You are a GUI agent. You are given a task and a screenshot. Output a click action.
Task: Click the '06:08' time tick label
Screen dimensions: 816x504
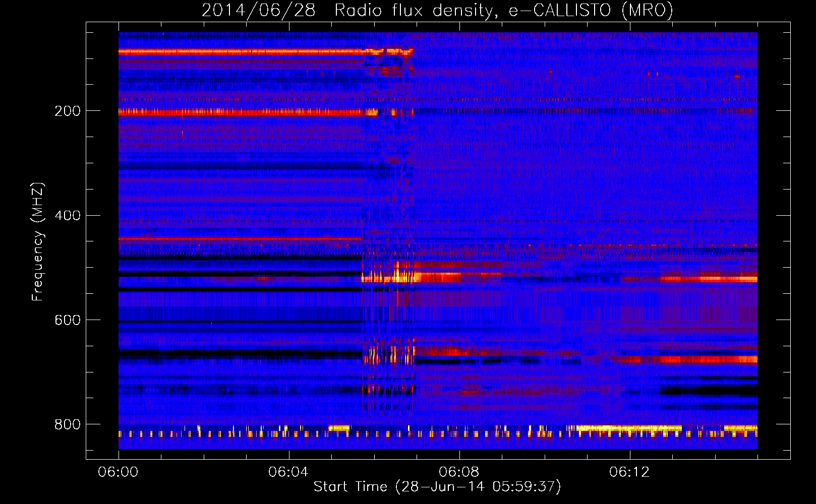(x=459, y=472)
